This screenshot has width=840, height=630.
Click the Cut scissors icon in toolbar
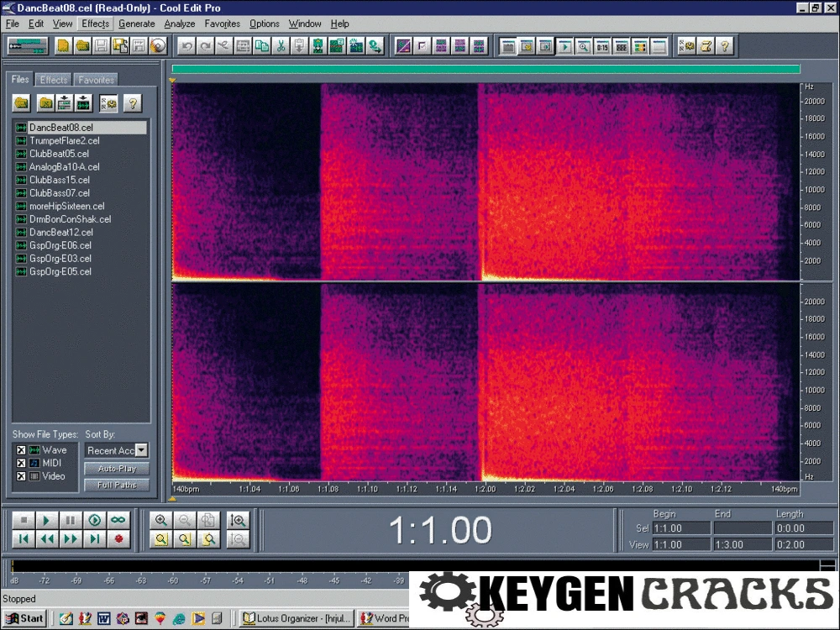pos(281,46)
